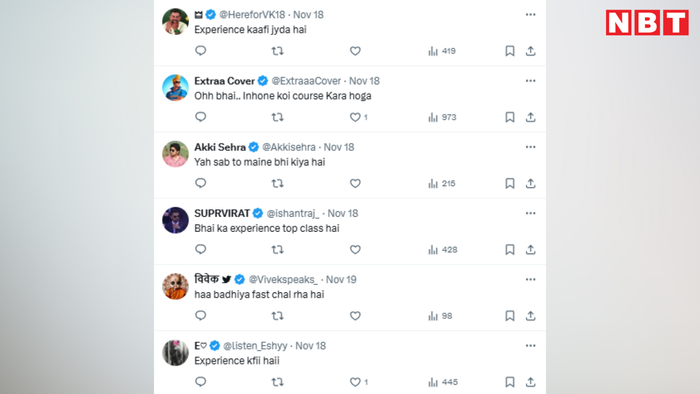
Task: Reply to the HereforVK18 tweet
Action: click(200, 51)
